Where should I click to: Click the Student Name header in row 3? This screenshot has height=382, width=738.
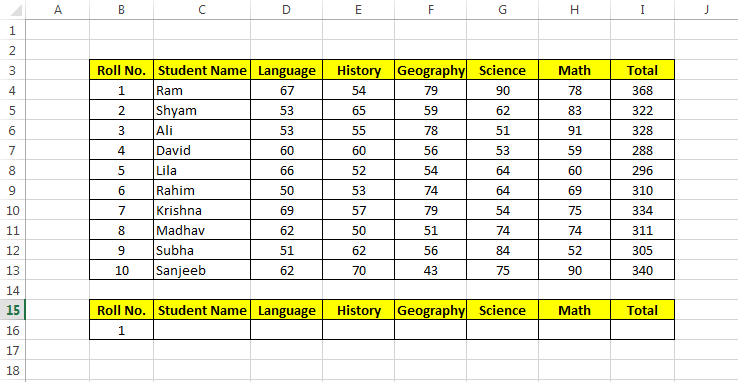tap(202, 70)
